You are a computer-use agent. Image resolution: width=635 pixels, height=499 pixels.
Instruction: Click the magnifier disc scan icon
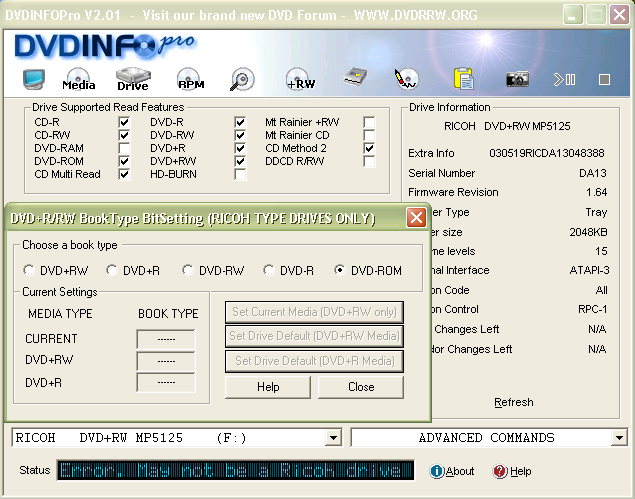point(242,79)
